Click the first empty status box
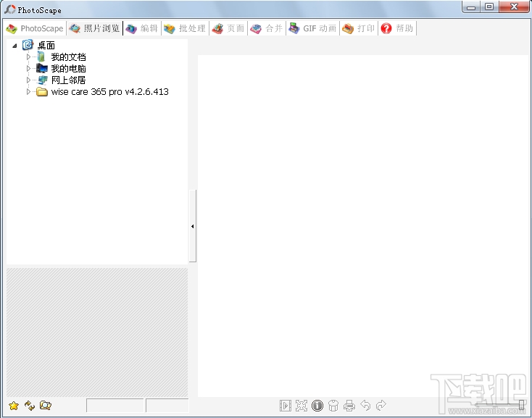The height and width of the screenshot is (418, 532). point(115,406)
